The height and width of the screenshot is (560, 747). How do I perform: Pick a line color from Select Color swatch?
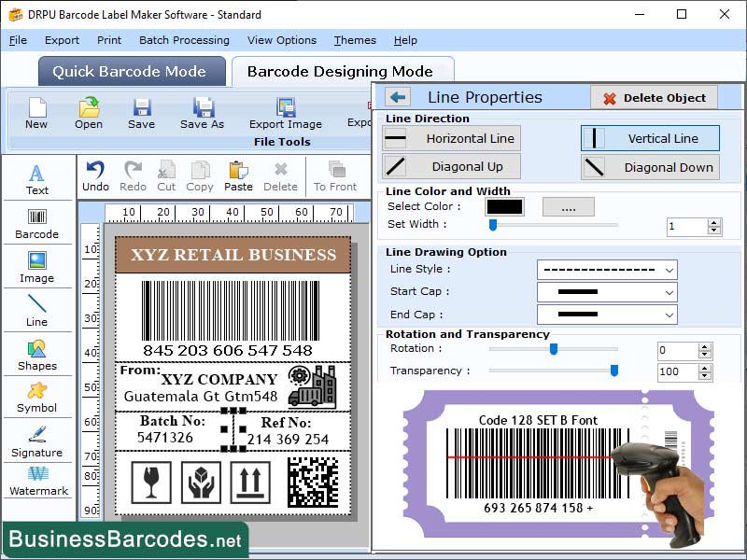pyautogui.click(x=505, y=206)
